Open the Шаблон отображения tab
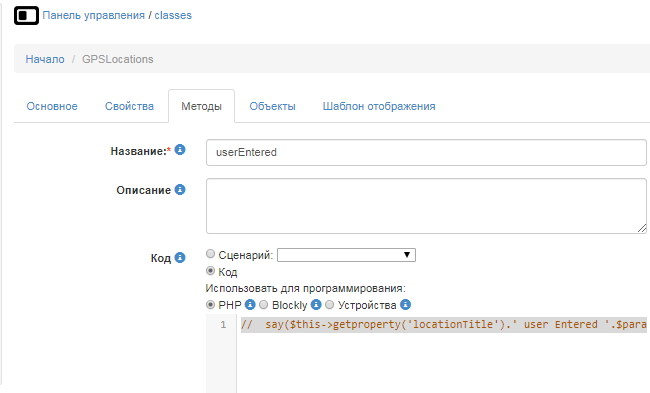650x393 pixels. tap(379, 107)
